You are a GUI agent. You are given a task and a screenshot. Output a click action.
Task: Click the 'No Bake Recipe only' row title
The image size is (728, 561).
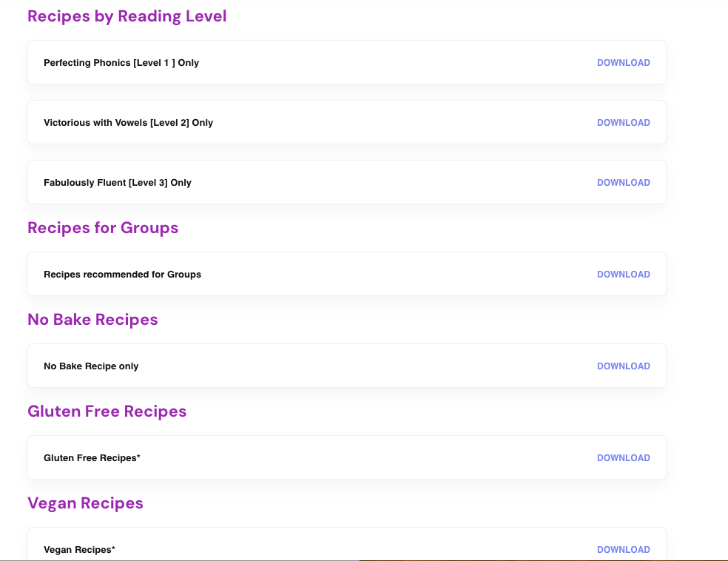tap(91, 366)
